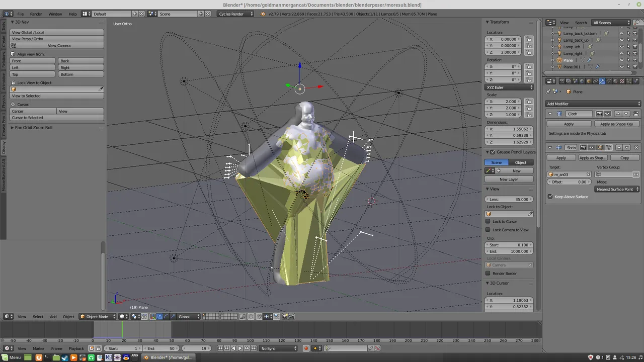Image resolution: width=644 pixels, height=362 pixels.
Task: Open the 3D view editor type selector
Action: point(9,316)
